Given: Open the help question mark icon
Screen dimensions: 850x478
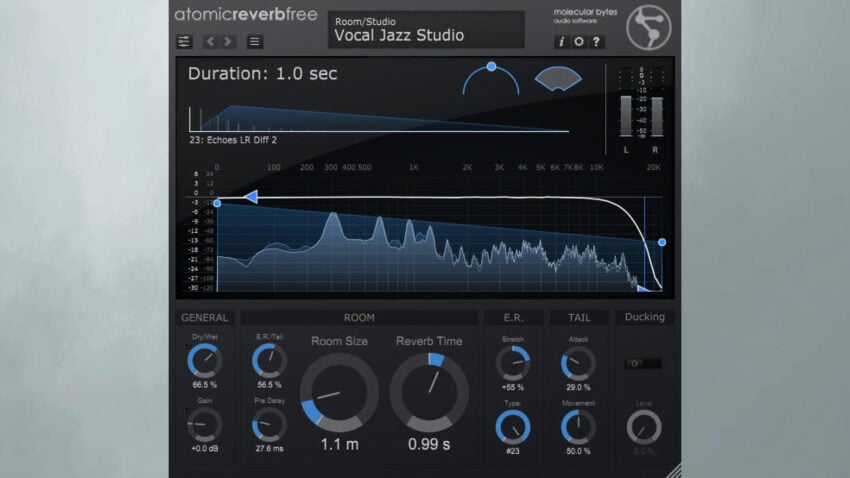Looking at the screenshot, I should pos(596,42).
